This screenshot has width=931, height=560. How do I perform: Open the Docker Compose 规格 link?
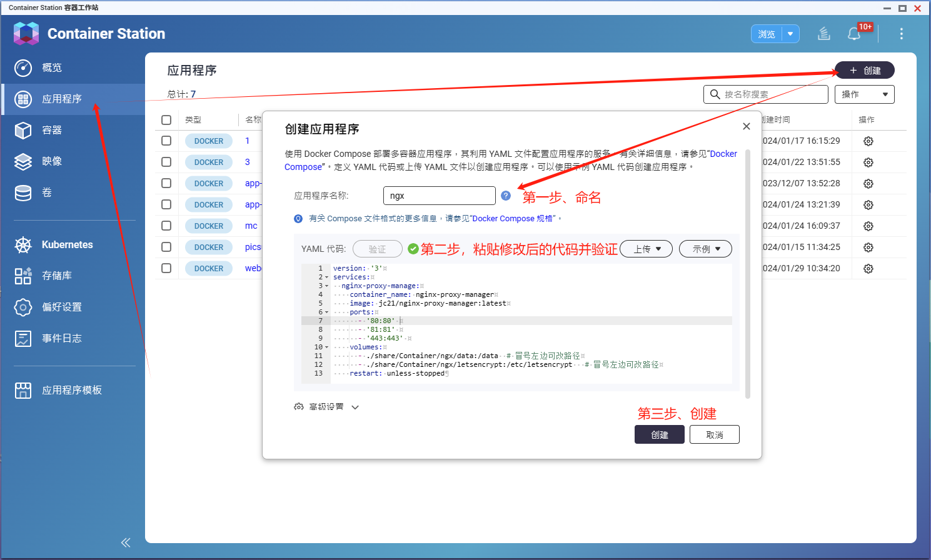coord(513,219)
